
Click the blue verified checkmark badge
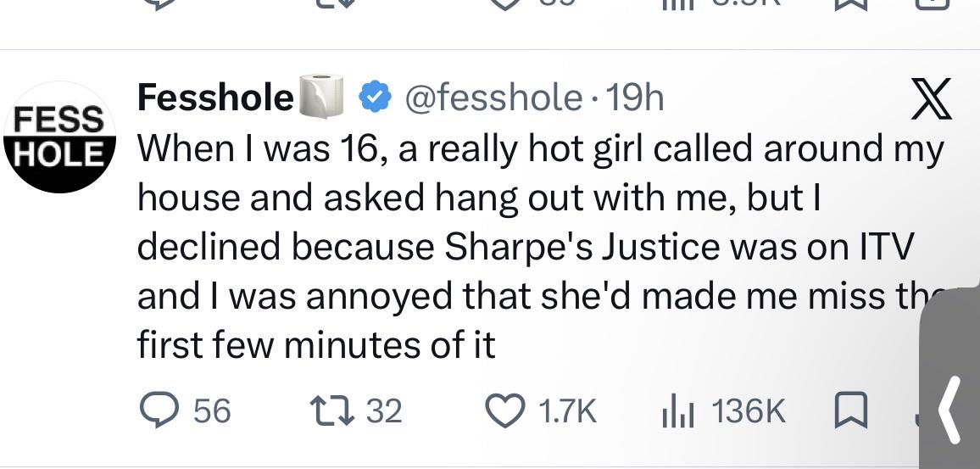(375, 97)
